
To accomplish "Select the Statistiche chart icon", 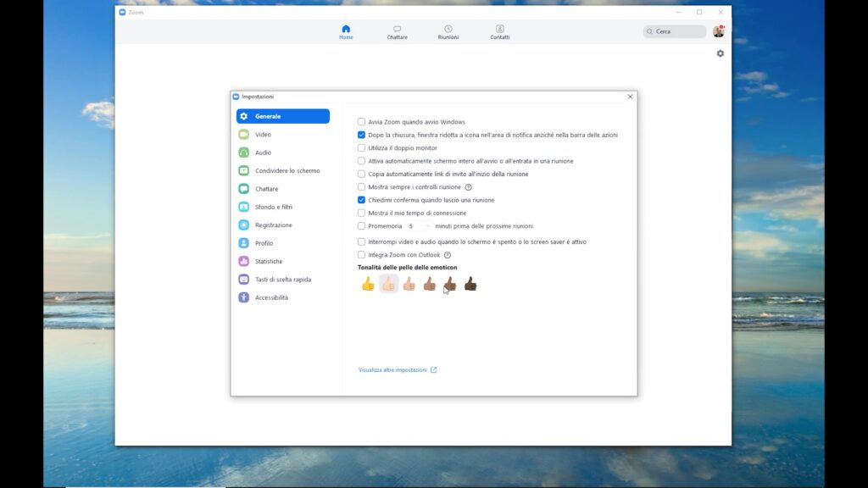I will 244,262.
